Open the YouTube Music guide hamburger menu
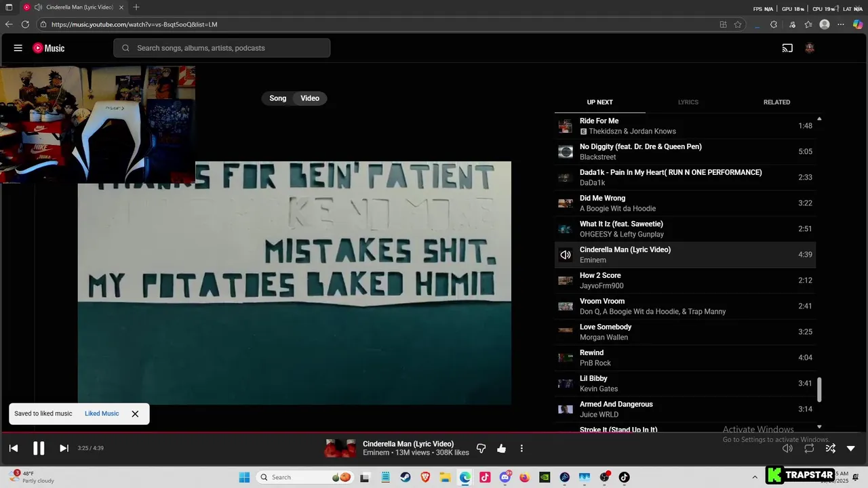 coord(18,48)
